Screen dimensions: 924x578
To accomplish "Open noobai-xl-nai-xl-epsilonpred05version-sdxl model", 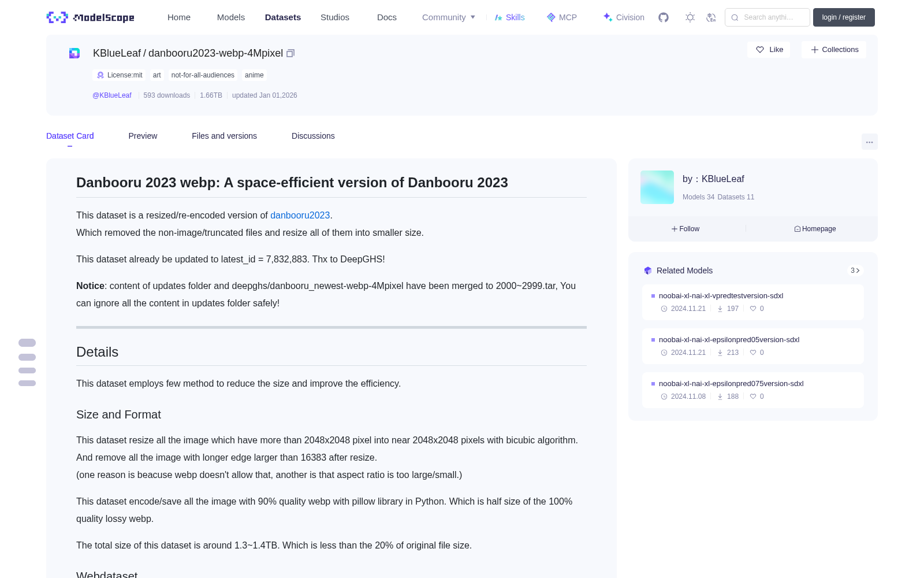I will [729, 340].
